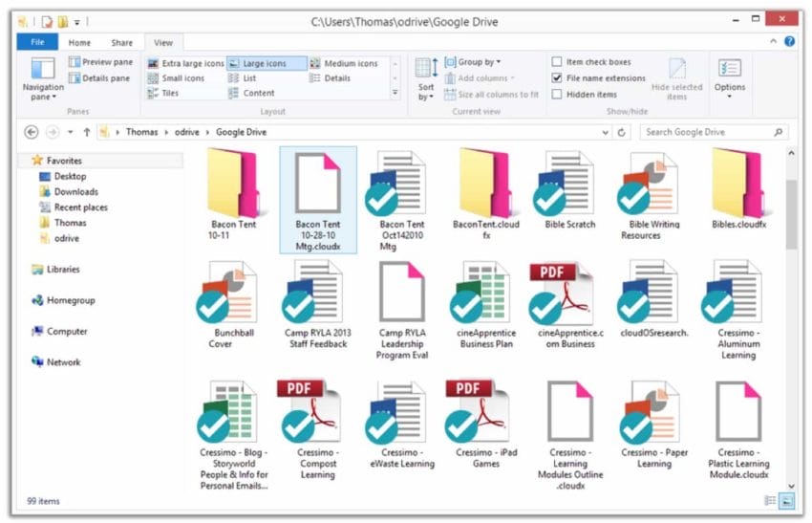Select Libraries in navigation pane

click(63, 270)
